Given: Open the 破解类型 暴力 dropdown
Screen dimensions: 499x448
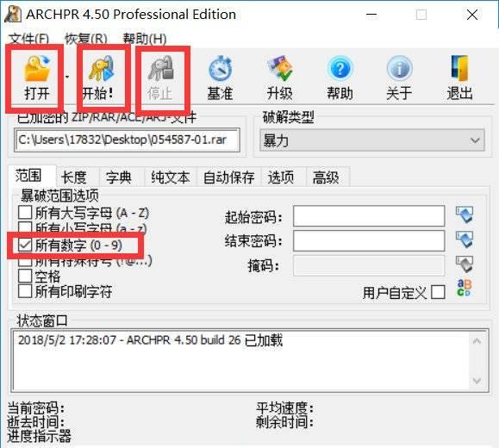Looking at the screenshot, I should 372,140.
